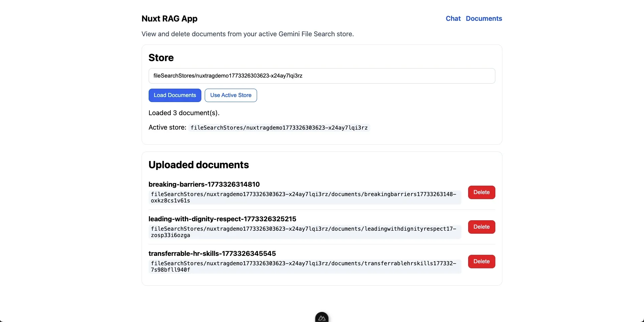
Task: Click the Use Active Store button
Action: (x=231, y=95)
